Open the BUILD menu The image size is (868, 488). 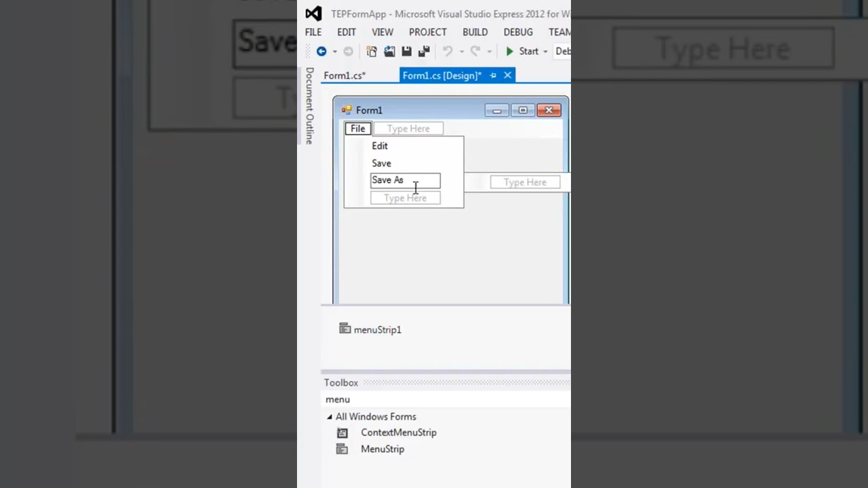click(x=475, y=32)
